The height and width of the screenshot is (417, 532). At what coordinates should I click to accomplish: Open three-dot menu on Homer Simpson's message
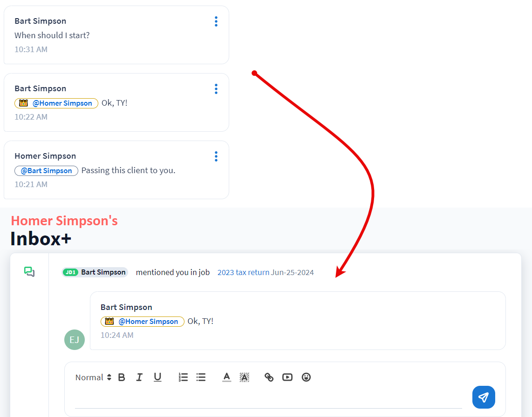point(216,156)
